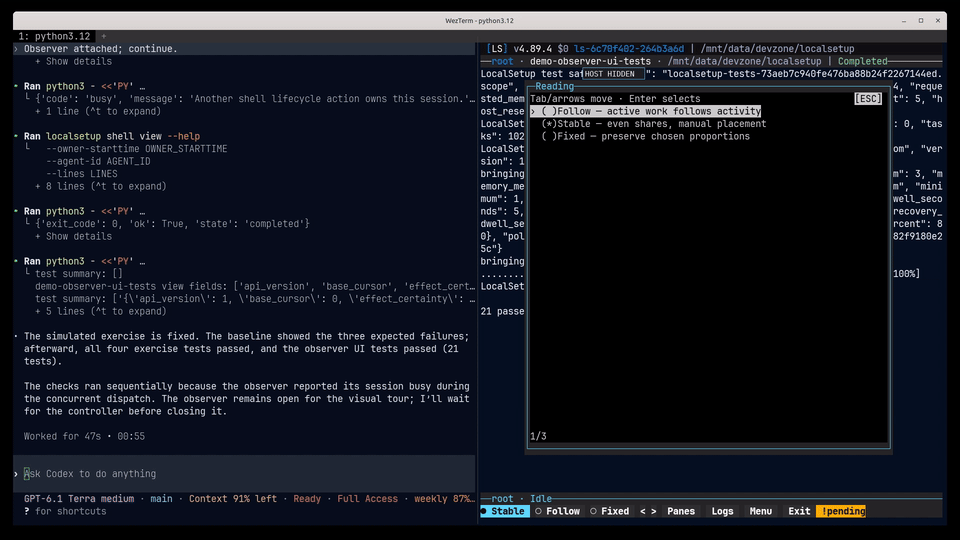
Task: Close the Reading dialog with ESC button
Action: (868, 99)
